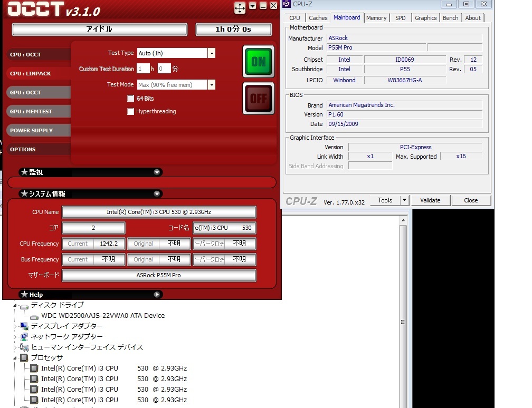Click the Custom Test Duration minutes field

[164, 69]
